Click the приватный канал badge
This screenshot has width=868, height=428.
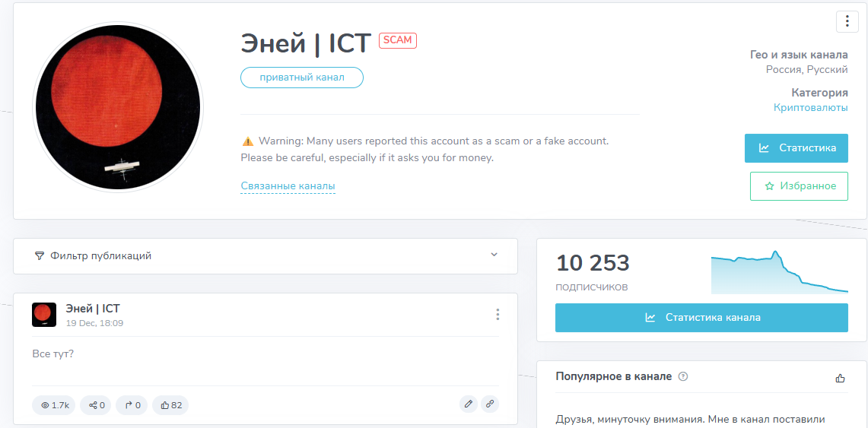(302, 78)
